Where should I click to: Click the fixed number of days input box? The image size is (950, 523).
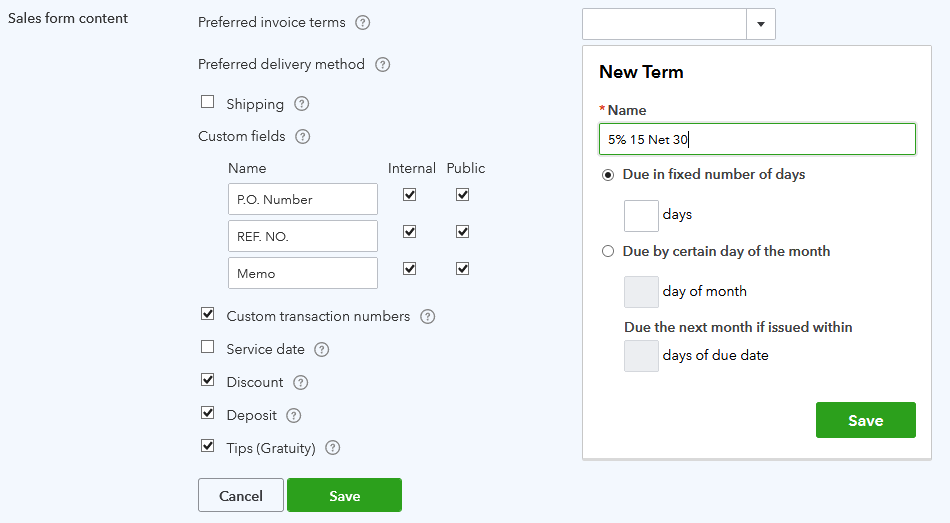pyautogui.click(x=641, y=216)
